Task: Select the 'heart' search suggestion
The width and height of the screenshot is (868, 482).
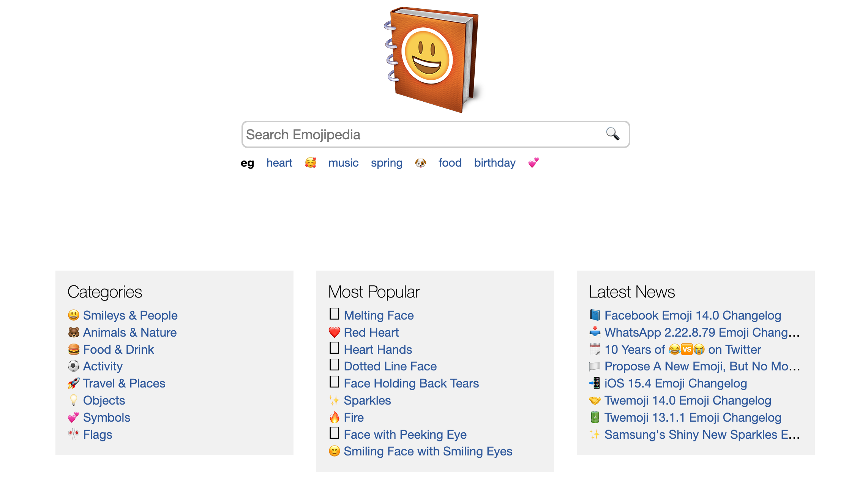Action: point(279,163)
